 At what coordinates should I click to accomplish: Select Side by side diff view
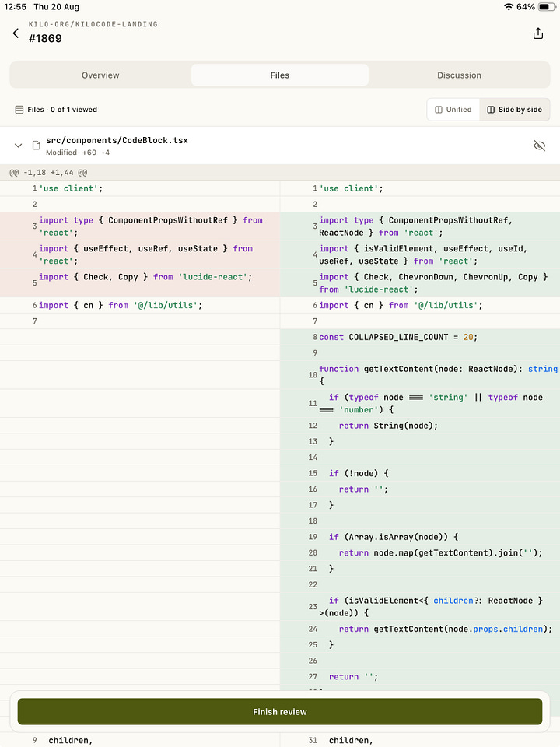[x=515, y=110]
